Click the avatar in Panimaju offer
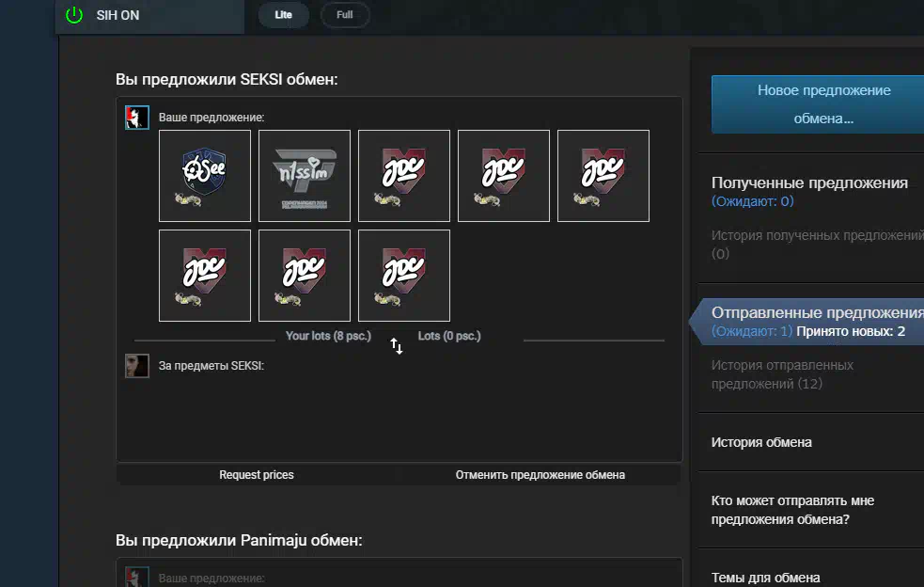 click(x=136, y=577)
